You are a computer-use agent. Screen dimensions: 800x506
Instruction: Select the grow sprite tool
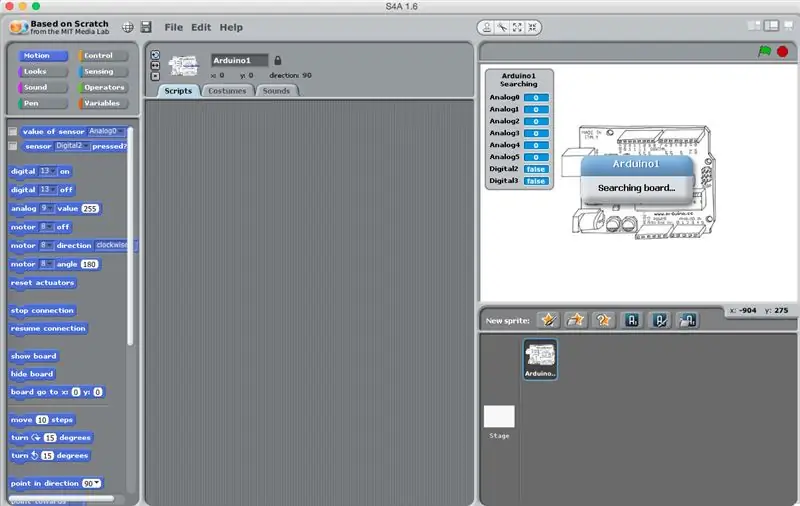[517, 28]
